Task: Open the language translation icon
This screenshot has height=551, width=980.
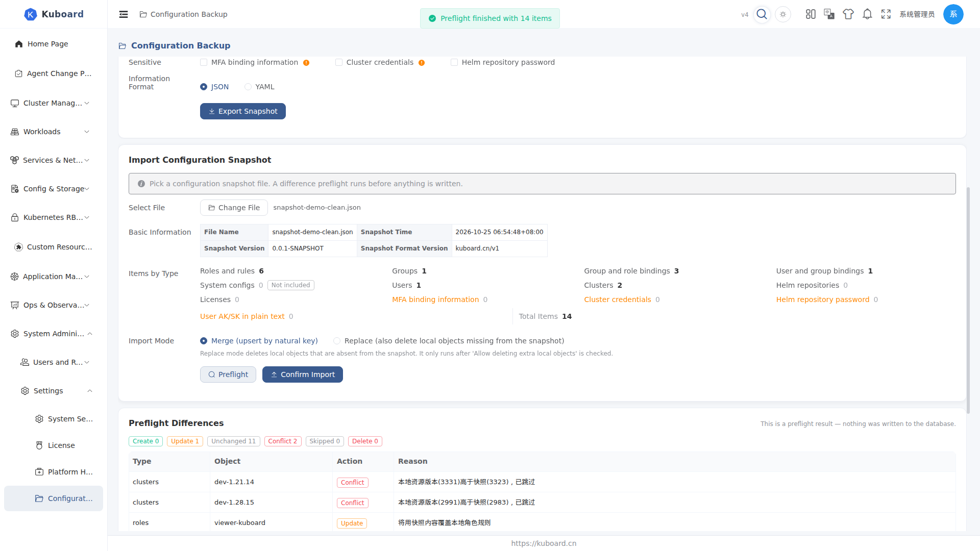Action: coord(829,14)
